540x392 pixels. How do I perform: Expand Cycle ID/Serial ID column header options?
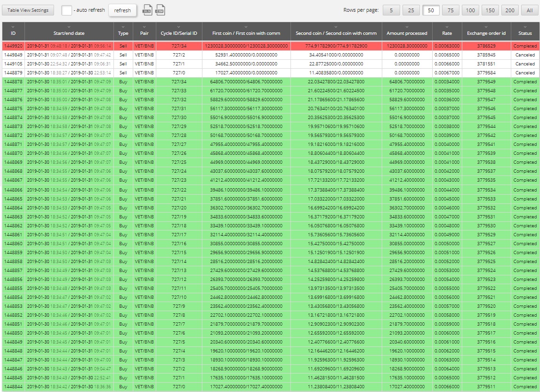178,27
